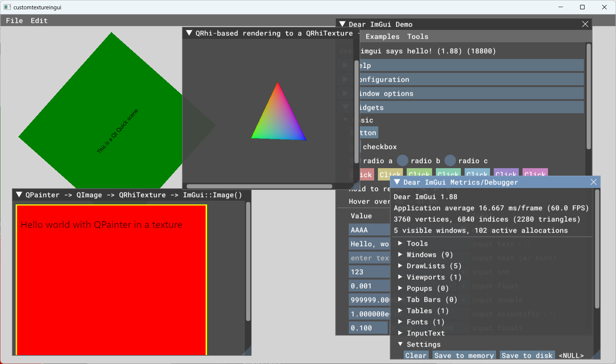Expand the Windows (9) tree node
616x364 pixels.
pos(400,255)
